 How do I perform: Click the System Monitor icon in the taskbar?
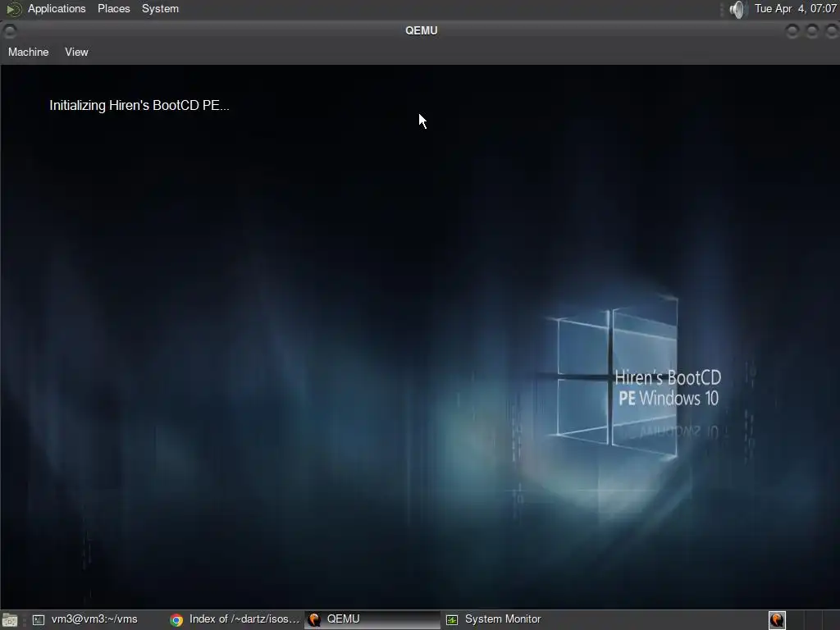pos(452,620)
